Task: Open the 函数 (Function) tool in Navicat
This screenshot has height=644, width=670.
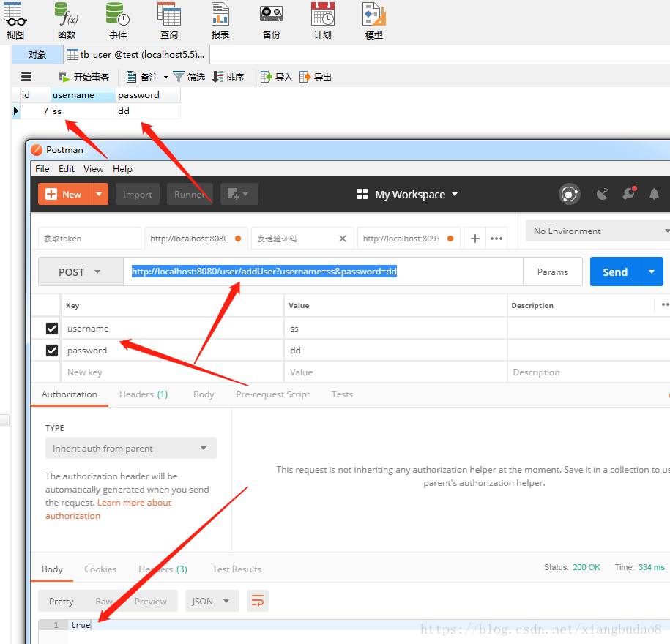Action: click(67, 20)
